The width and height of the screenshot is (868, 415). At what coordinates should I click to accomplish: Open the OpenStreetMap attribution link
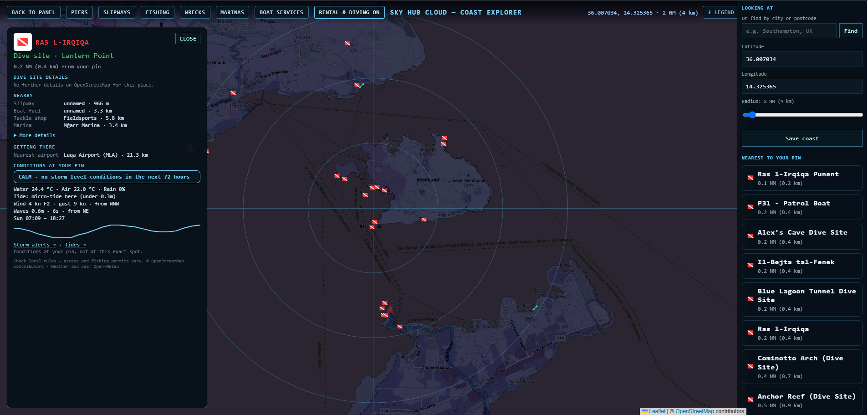(694, 411)
